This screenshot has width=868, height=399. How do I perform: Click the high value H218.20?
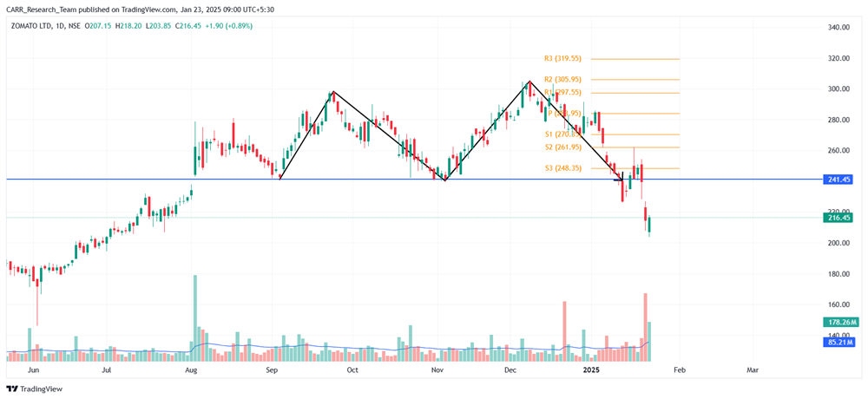(128, 26)
